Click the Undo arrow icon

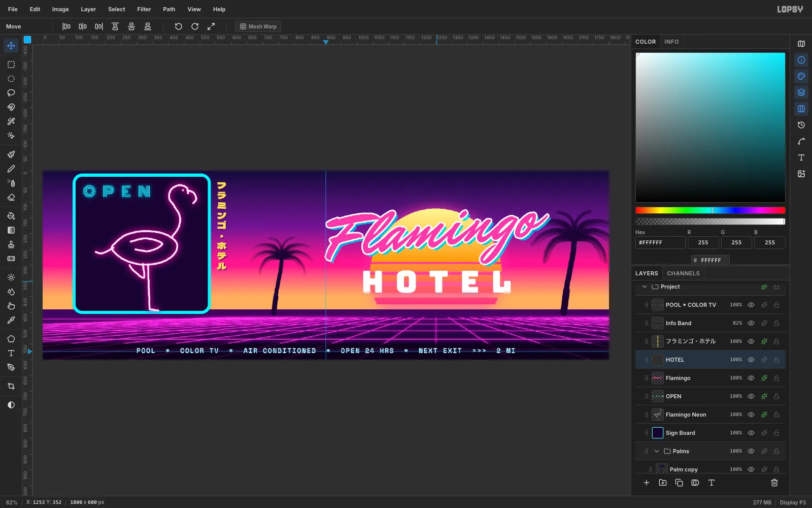[179, 26]
